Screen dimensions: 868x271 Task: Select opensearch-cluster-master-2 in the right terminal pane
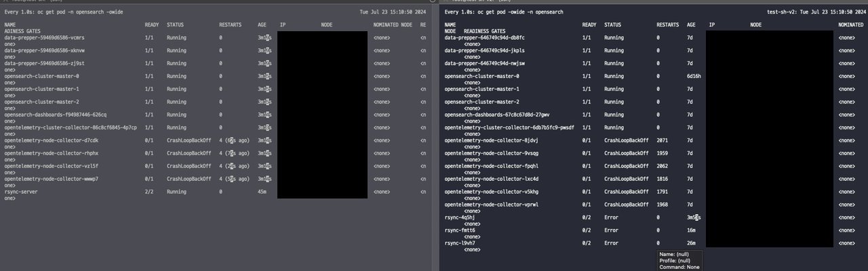pyautogui.click(x=482, y=102)
